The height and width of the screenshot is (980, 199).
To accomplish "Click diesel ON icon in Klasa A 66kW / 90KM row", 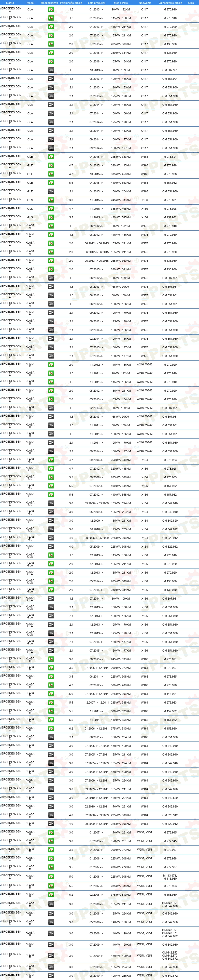I will click(x=51, y=286).
